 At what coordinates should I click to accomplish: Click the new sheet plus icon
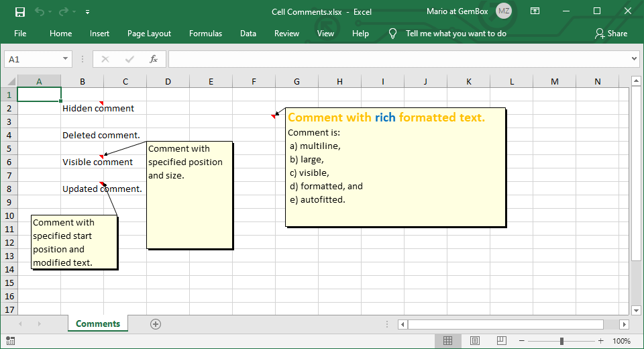(156, 324)
